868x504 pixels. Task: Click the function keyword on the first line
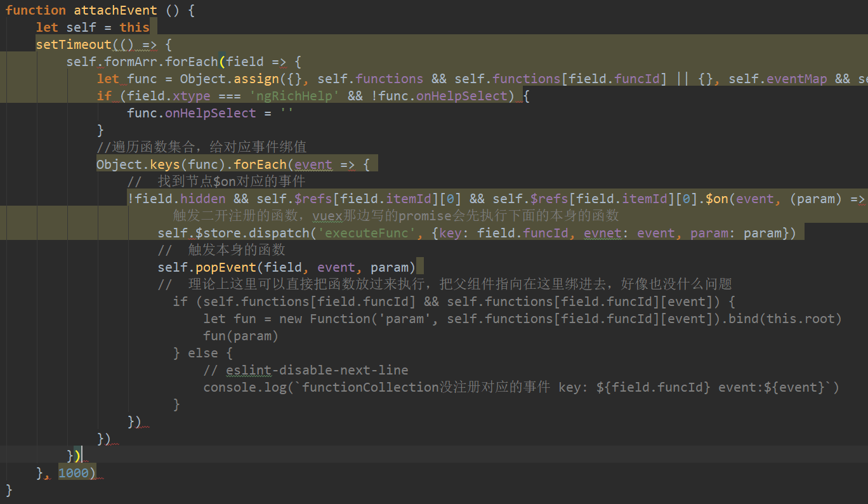pyautogui.click(x=36, y=10)
